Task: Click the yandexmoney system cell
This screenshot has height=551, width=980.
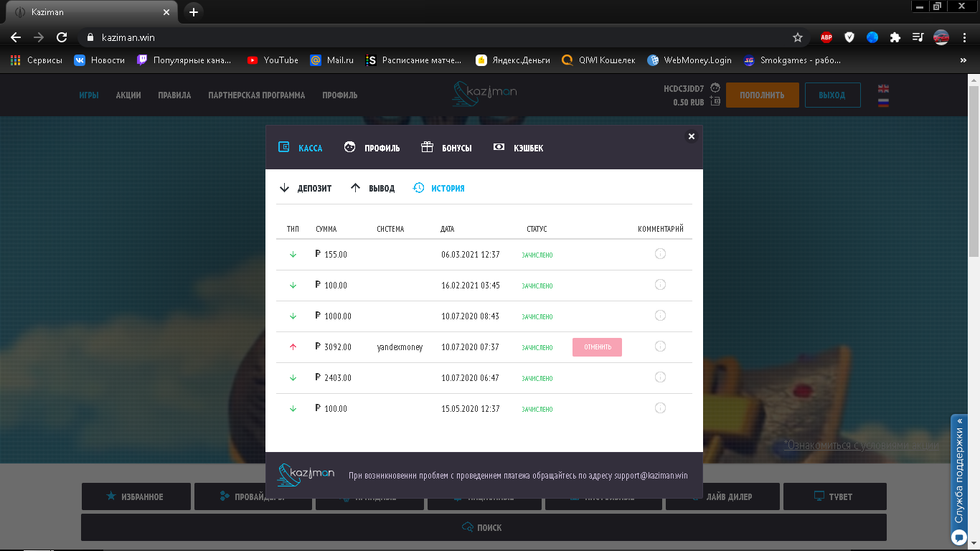Action: 400,347
